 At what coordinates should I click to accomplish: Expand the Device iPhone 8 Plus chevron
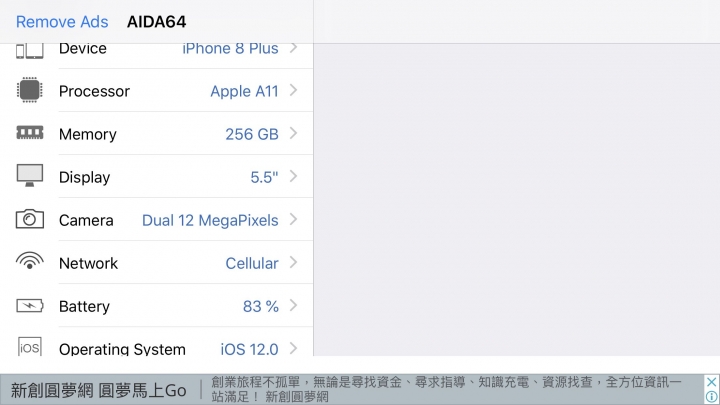click(x=293, y=48)
